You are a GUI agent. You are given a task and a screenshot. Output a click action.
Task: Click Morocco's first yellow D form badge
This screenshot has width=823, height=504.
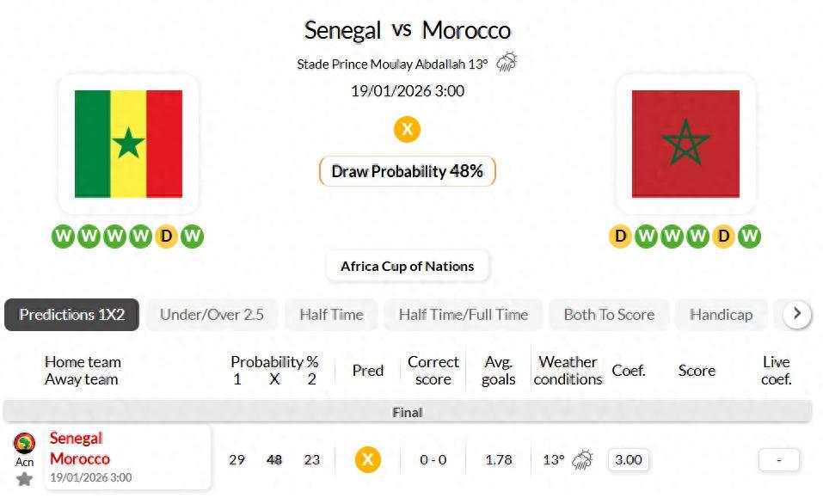620,236
